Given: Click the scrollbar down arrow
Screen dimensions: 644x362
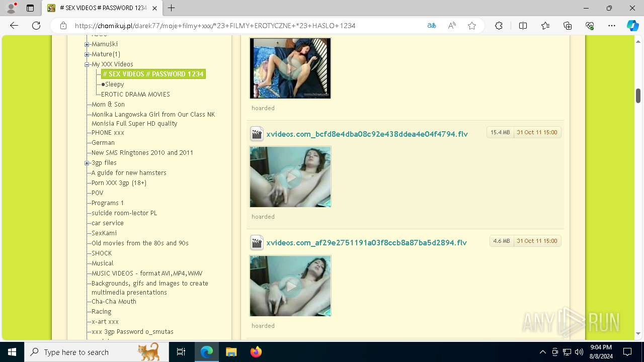Looking at the screenshot, I should [638, 334].
